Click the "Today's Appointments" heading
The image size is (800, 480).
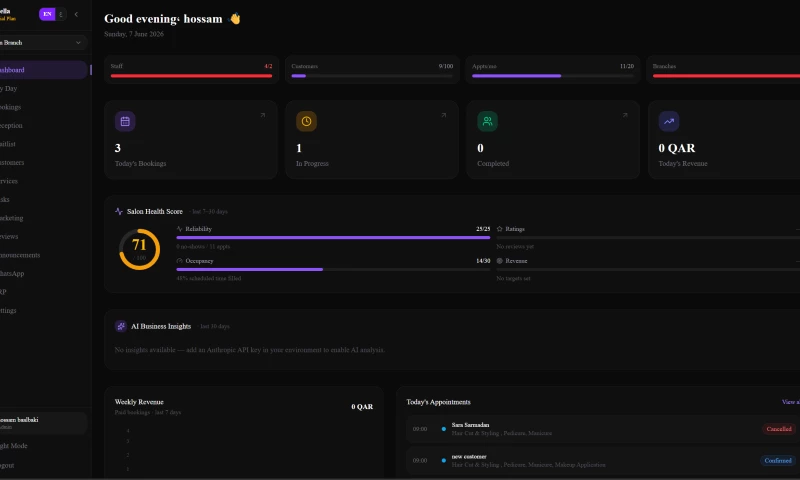click(x=438, y=402)
